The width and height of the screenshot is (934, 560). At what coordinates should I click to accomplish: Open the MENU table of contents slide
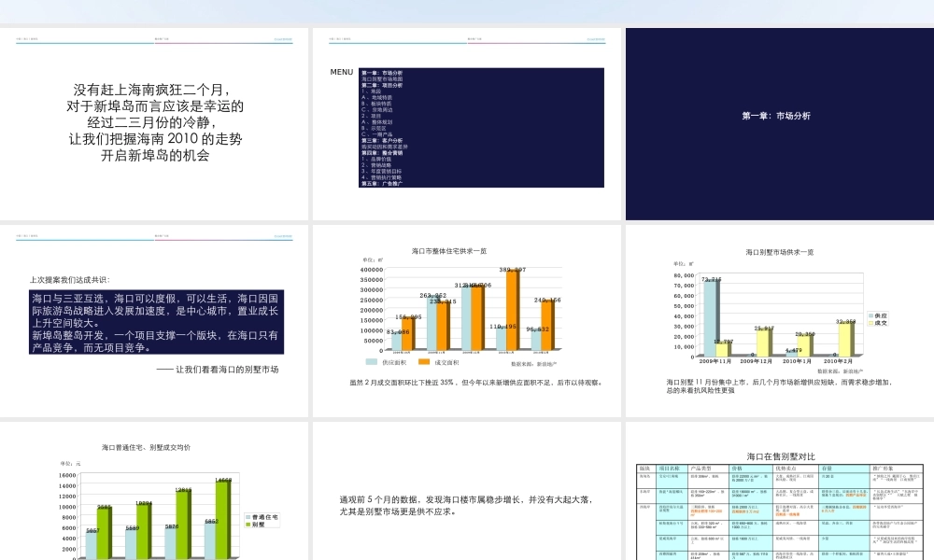(x=467, y=124)
